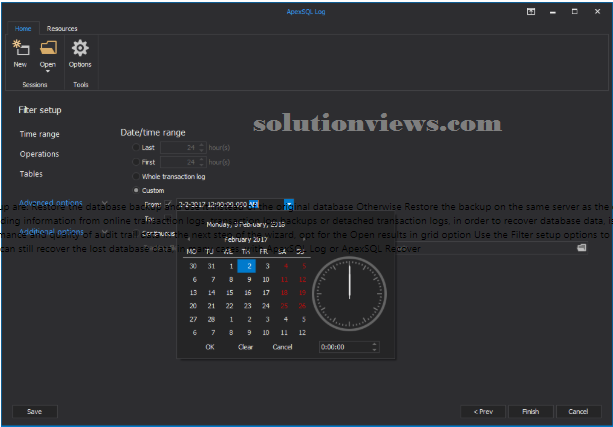
Task: Click the February 2017 month header
Action: pyautogui.click(x=246, y=239)
